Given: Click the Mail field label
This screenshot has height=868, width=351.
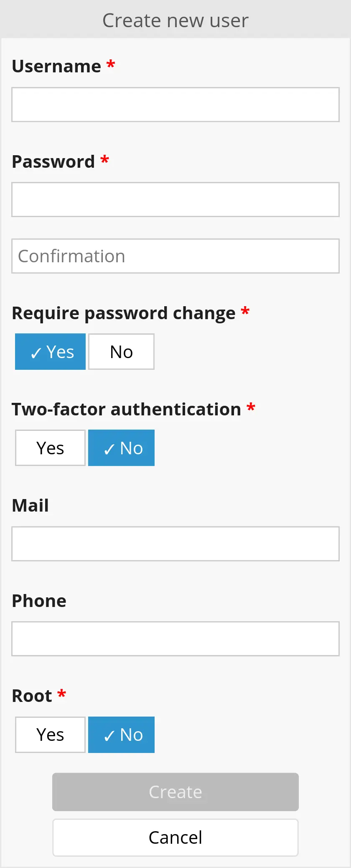Looking at the screenshot, I should 30,505.
